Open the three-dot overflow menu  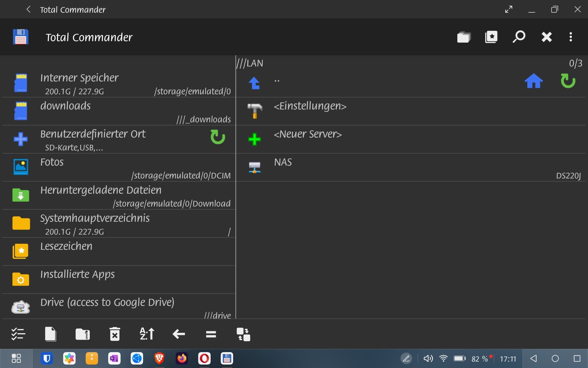(571, 37)
